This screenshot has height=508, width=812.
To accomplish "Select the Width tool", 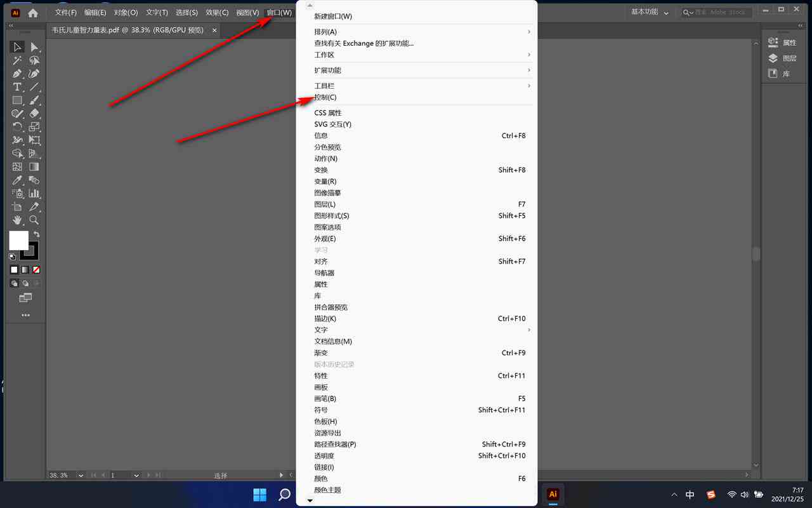I will point(17,140).
